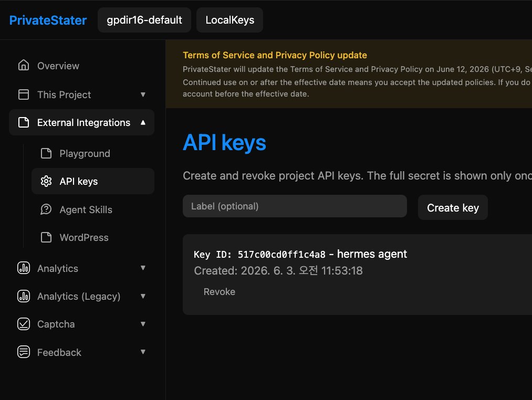Click the Playground page icon
Image resolution: width=532 pixels, height=400 pixels.
(x=46, y=153)
